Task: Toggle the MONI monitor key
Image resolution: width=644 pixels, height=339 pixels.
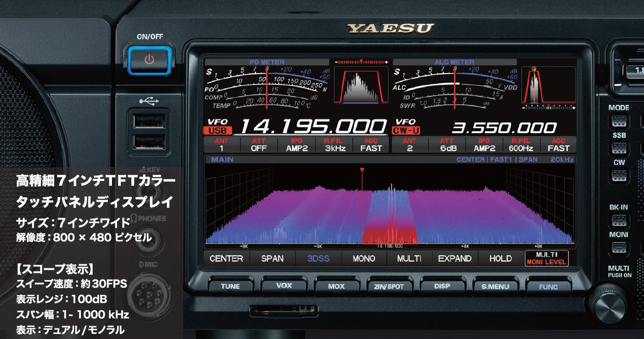Action: [x=619, y=248]
